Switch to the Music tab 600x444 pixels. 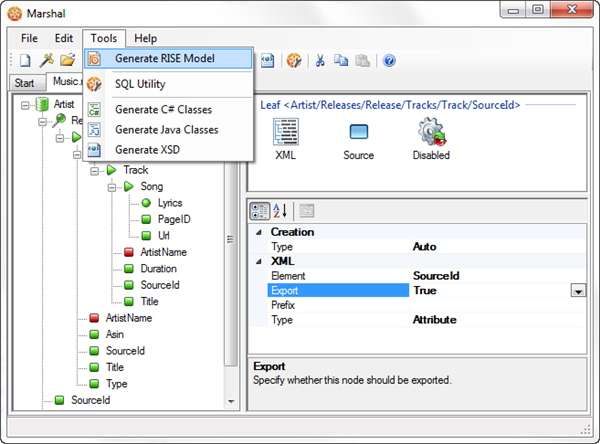pyautogui.click(x=65, y=81)
